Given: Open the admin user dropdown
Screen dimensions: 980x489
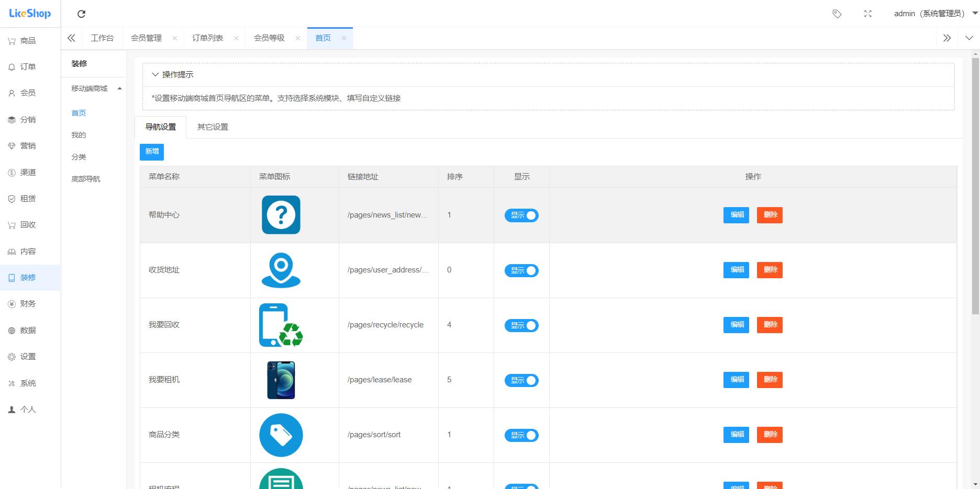Looking at the screenshot, I should tap(934, 14).
